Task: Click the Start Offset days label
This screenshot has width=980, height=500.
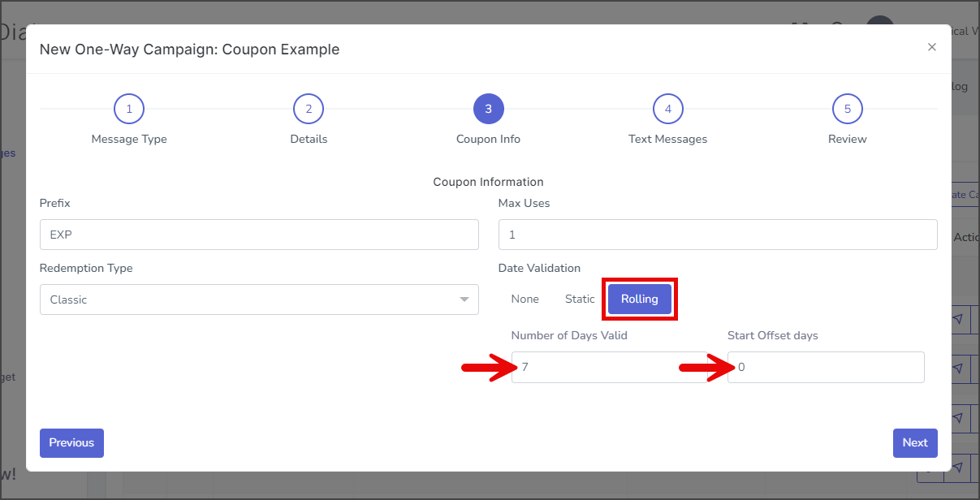Action: pyautogui.click(x=773, y=335)
